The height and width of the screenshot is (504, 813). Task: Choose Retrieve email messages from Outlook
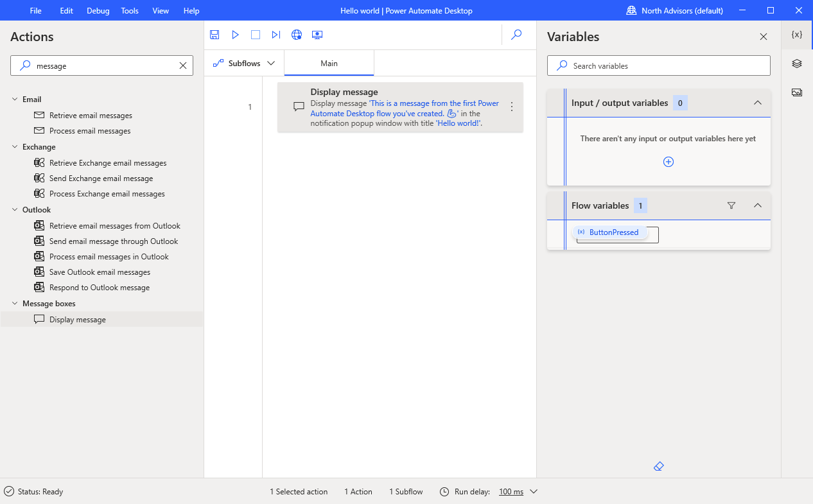click(115, 226)
